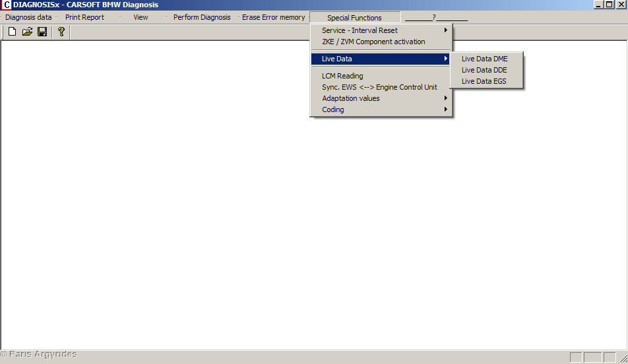The image size is (628, 364).
Task: Open the question mark help menu
Action: tap(436, 18)
